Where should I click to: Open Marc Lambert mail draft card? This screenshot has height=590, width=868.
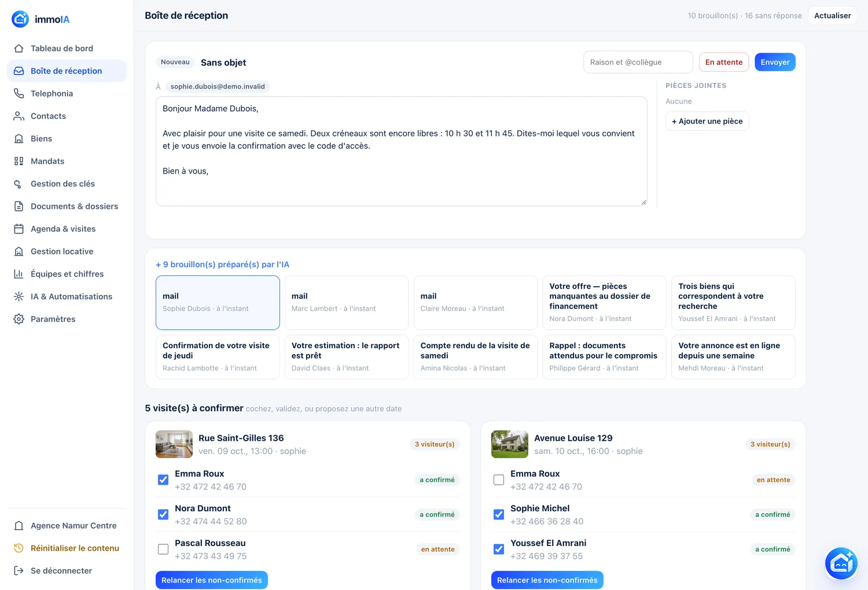[x=347, y=303]
